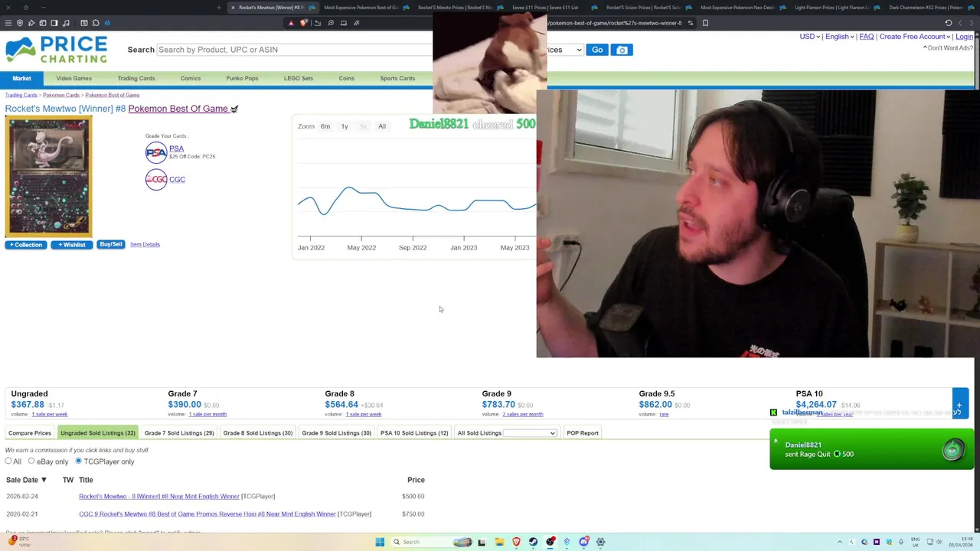
Task: Open Discord from taskbar
Action: (584, 542)
